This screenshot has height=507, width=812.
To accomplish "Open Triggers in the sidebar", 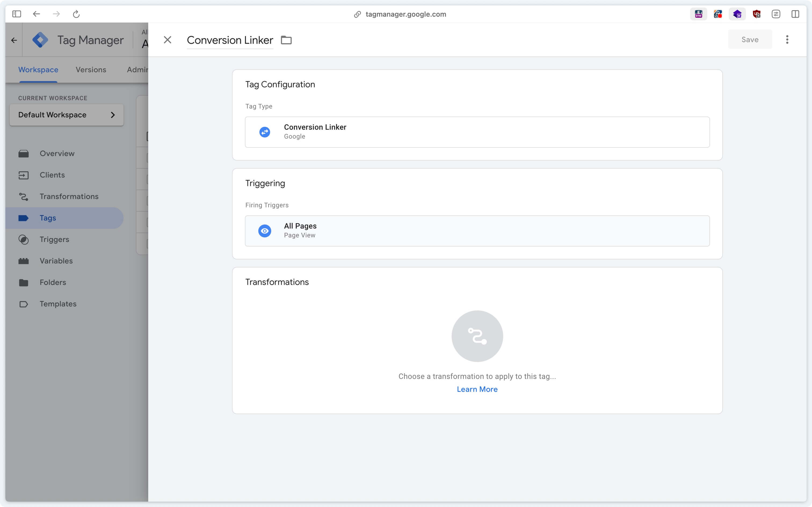I will pos(64,239).
